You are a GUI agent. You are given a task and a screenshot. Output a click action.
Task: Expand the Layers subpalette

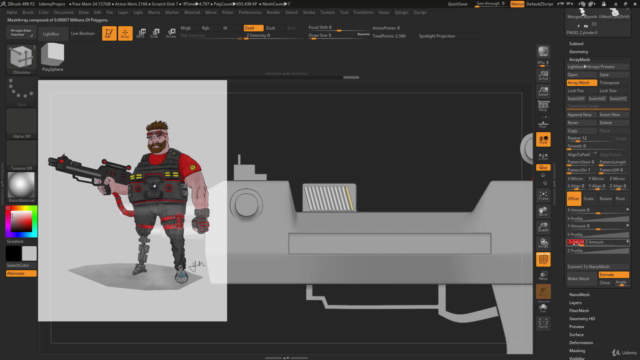pos(575,302)
